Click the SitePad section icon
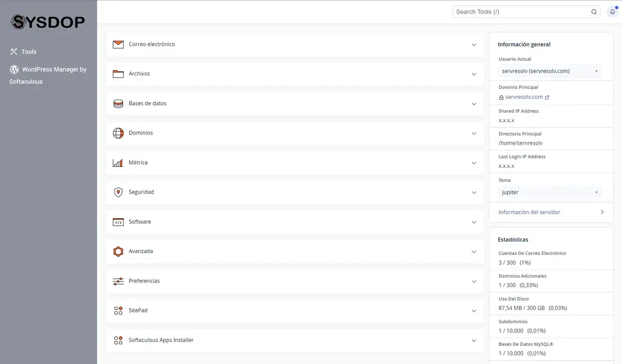The image size is (622, 364). (118, 310)
